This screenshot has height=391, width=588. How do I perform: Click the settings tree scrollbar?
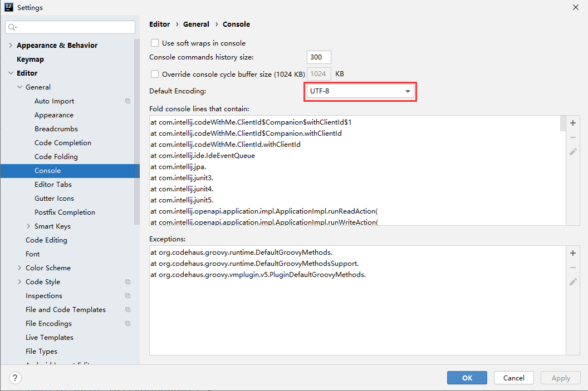136,131
